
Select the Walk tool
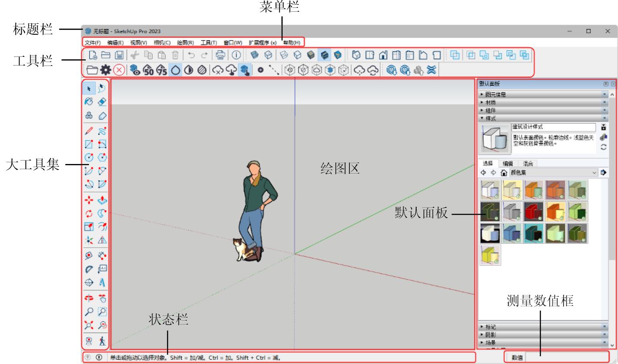click(102, 341)
